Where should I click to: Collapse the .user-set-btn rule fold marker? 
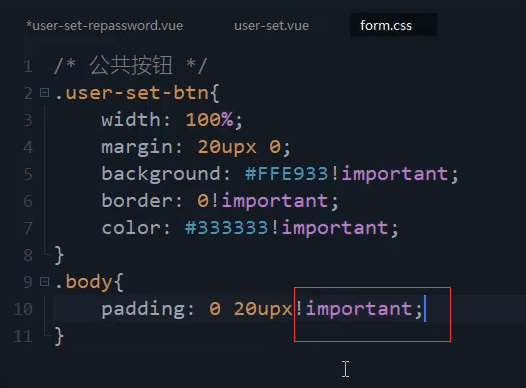point(45,92)
